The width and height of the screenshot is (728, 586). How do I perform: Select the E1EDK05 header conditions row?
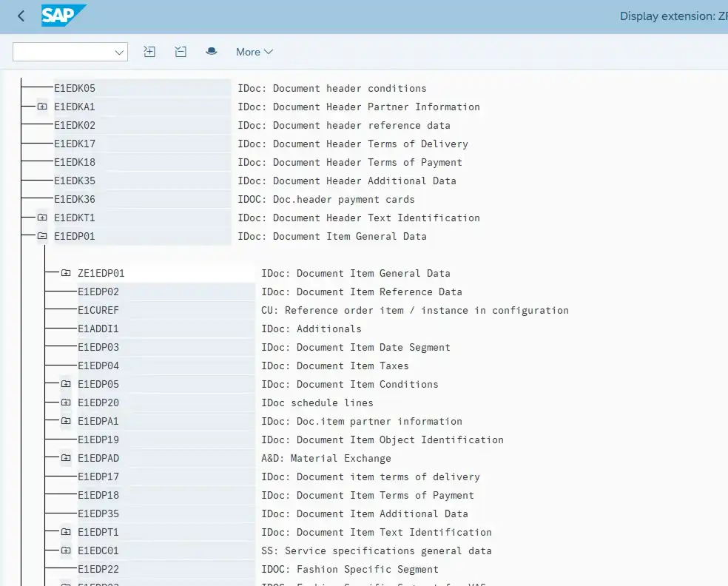(x=74, y=88)
